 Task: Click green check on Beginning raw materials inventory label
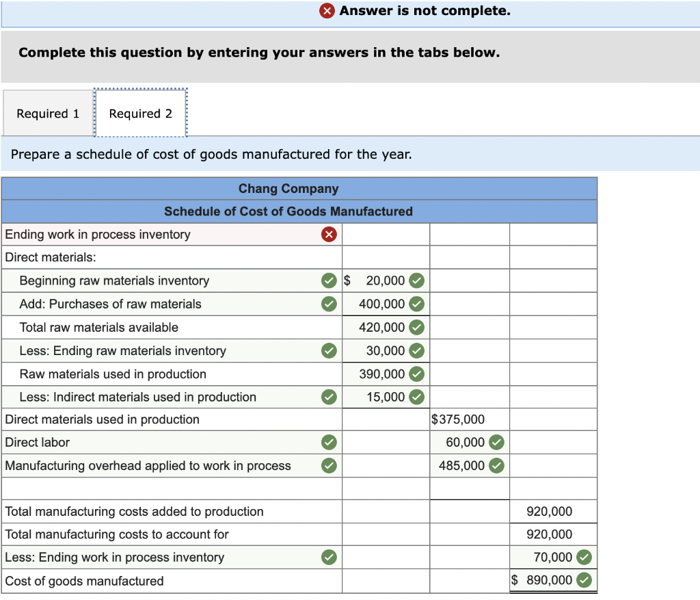point(329,281)
